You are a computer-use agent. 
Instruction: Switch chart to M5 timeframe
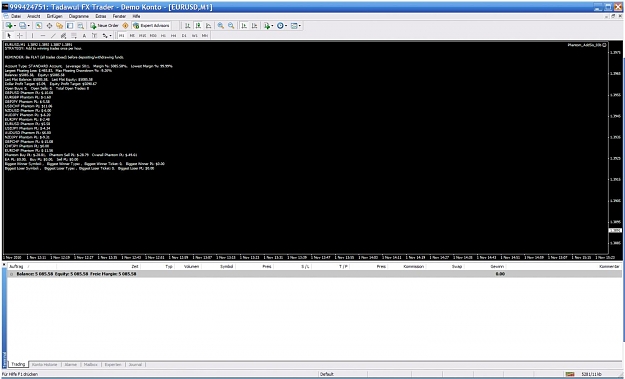click(132, 35)
